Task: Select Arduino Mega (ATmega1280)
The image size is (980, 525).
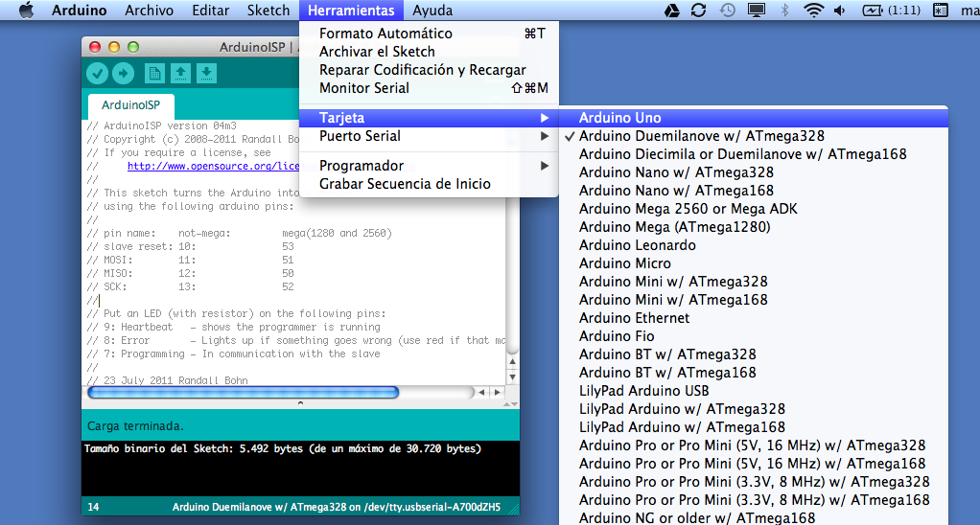Action: 754,227
